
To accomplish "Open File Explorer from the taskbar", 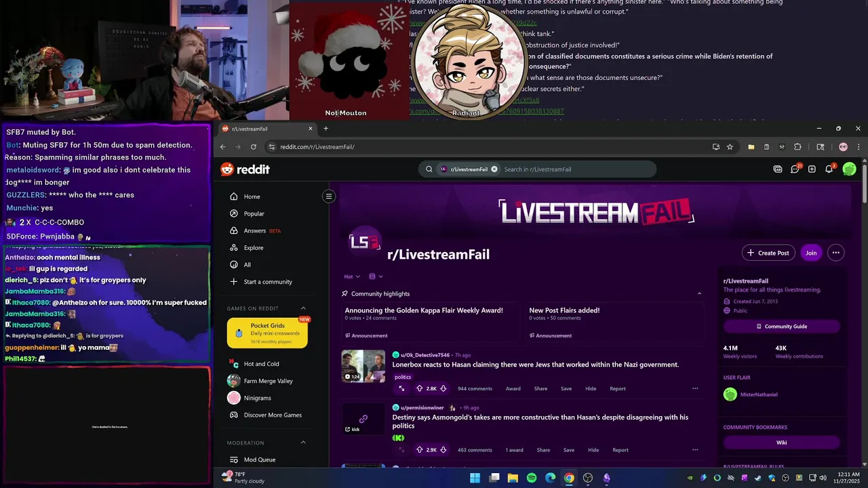I will coord(513,478).
